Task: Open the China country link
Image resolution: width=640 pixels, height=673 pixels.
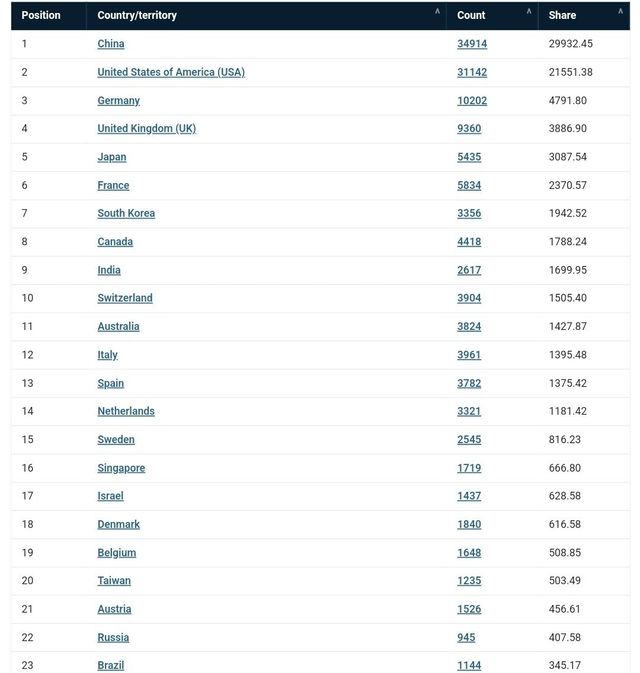Action: tap(111, 44)
